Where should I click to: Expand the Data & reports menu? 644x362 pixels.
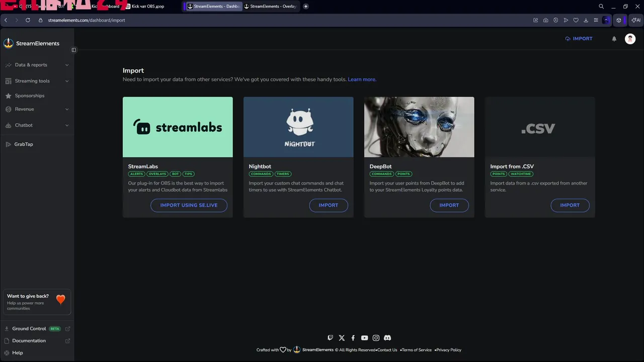point(37,65)
